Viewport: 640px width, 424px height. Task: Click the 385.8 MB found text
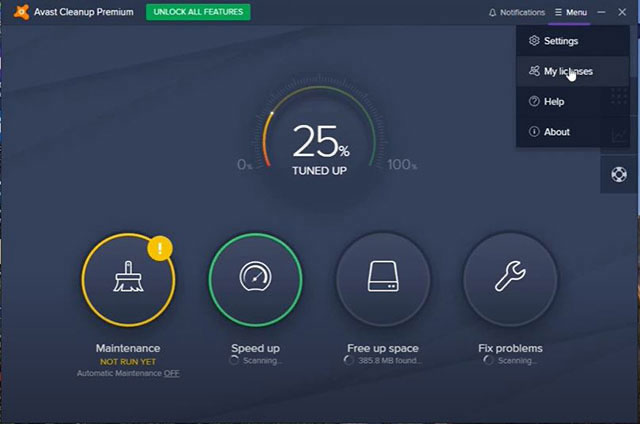point(389,360)
